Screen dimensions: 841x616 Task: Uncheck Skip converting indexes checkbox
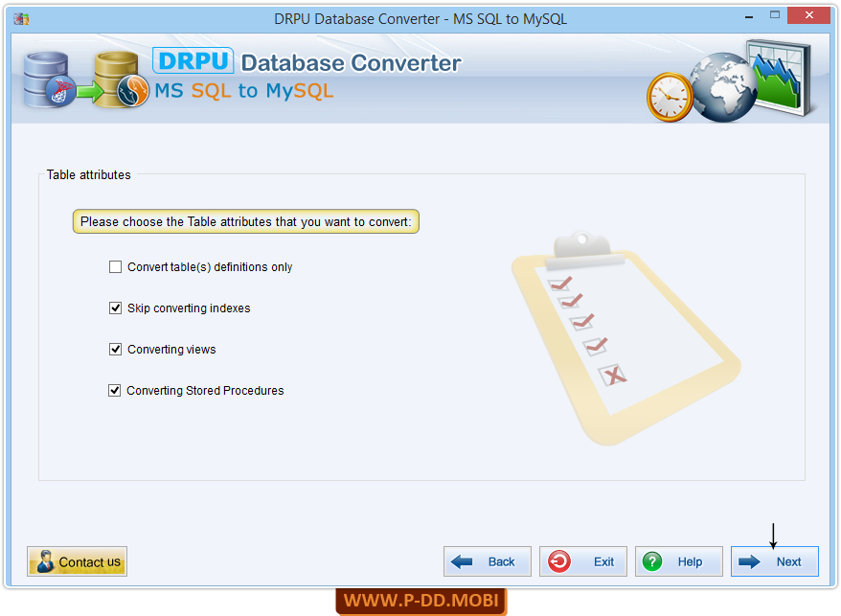[x=115, y=308]
